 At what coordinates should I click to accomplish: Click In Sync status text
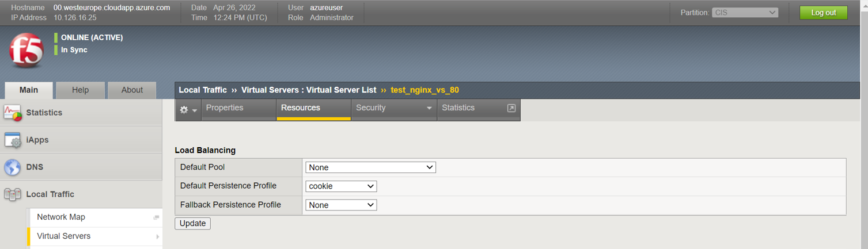click(74, 50)
